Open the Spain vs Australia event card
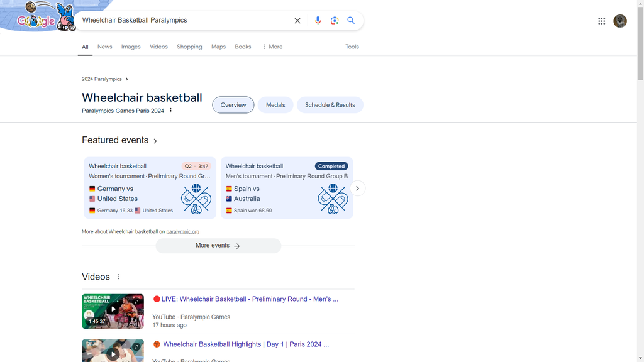The image size is (644, 362). [x=287, y=188]
